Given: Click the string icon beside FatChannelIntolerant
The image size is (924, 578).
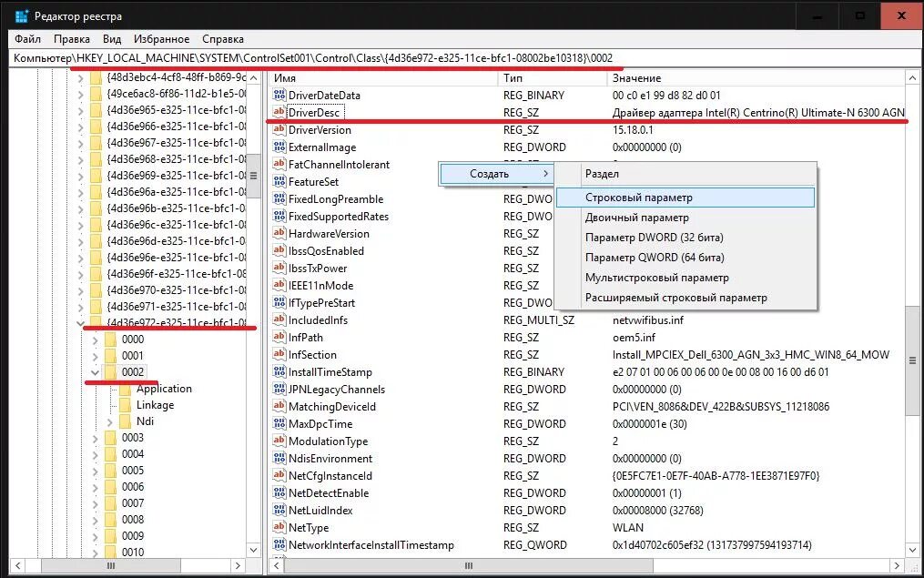Looking at the screenshot, I should (279, 164).
